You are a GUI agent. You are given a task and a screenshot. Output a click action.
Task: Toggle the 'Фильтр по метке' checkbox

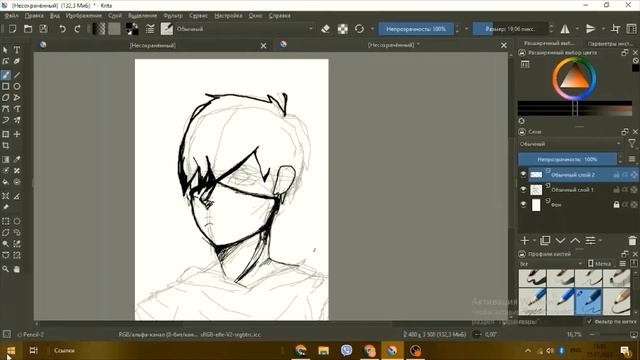tap(589, 322)
